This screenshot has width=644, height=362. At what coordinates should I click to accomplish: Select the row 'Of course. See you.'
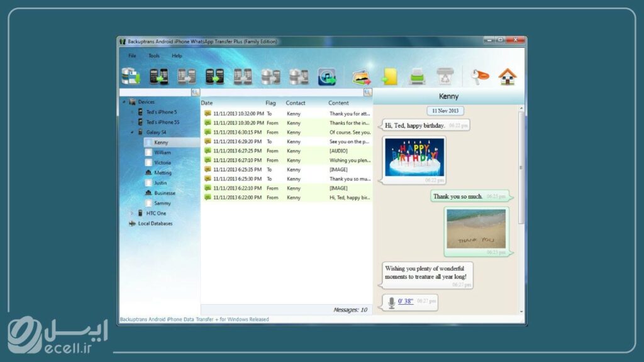coord(287,132)
